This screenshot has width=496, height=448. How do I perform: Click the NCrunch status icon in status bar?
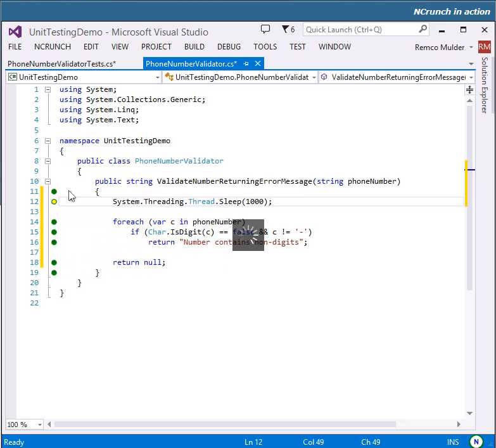click(x=476, y=442)
